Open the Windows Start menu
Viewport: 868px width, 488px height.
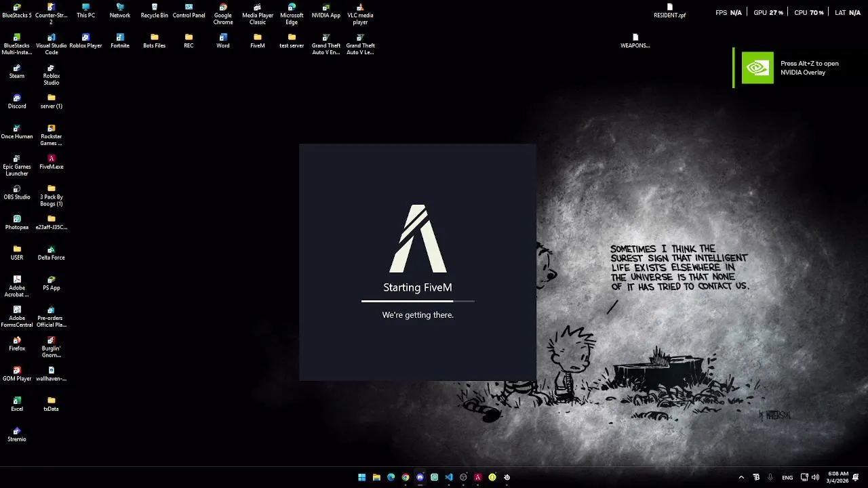pos(361,477)
